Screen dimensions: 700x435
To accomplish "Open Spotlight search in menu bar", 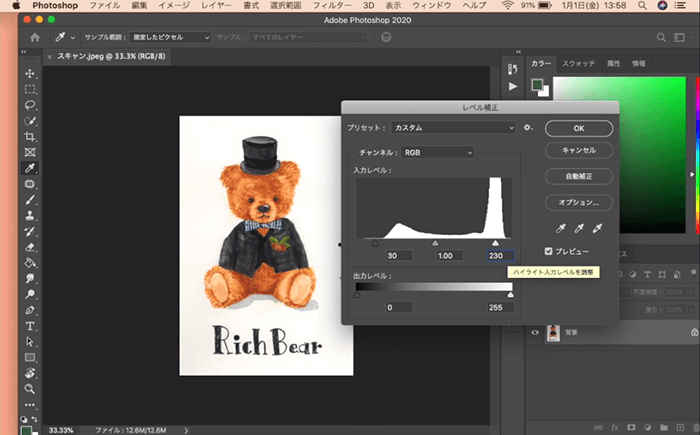I will [x=642, y=5].
